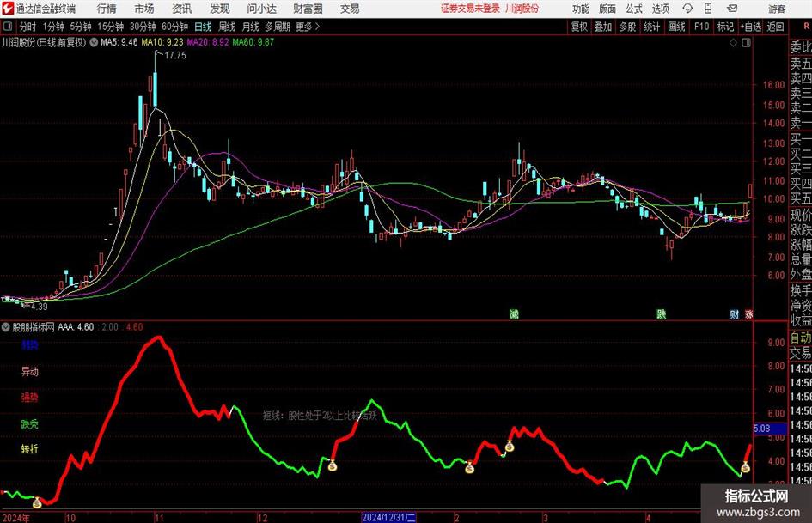
Task: Open the 复权 adjustment menu
Action: (579, 27)
